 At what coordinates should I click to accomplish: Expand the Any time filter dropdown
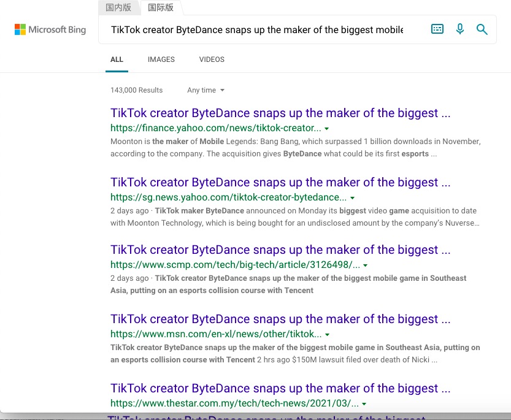[206, 90]
